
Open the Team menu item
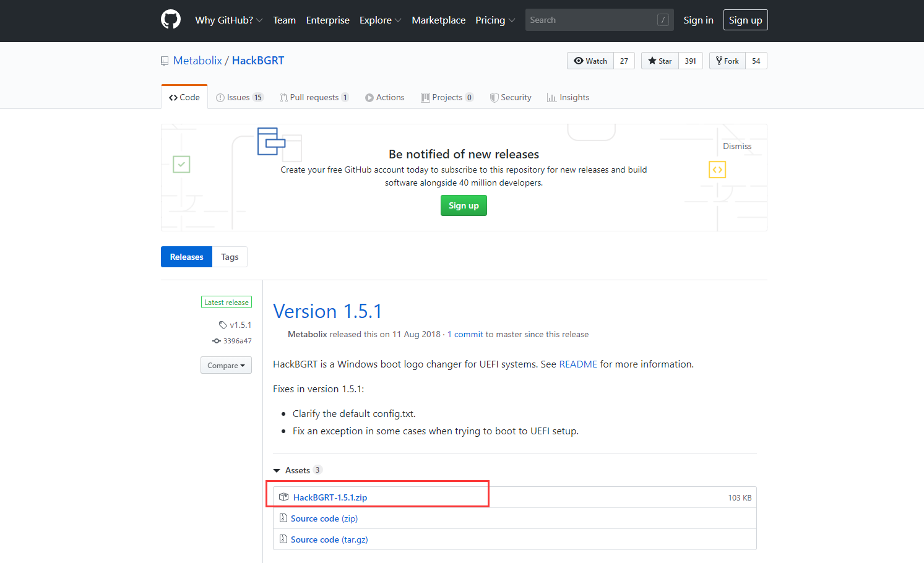(x=285, y=20)
